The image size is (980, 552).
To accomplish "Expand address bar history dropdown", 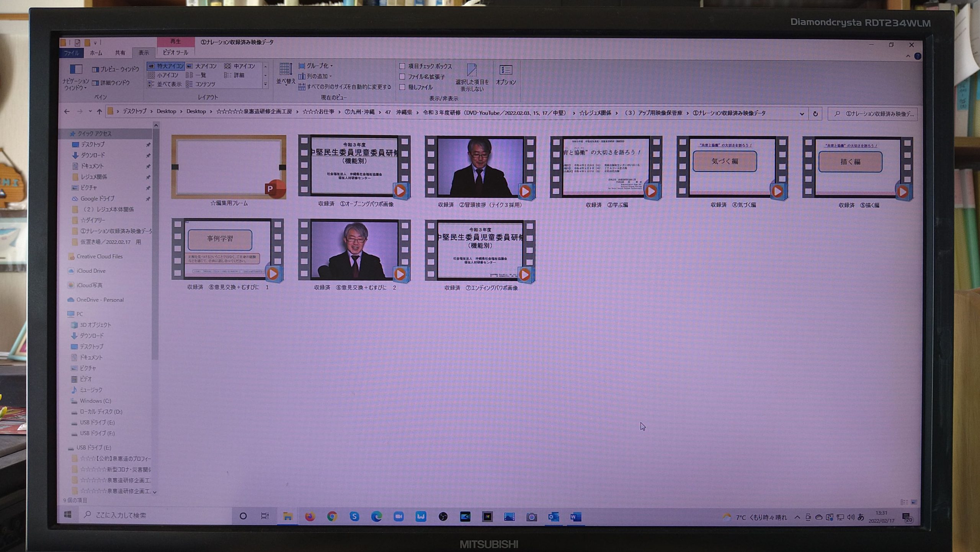I will point(802,114).
